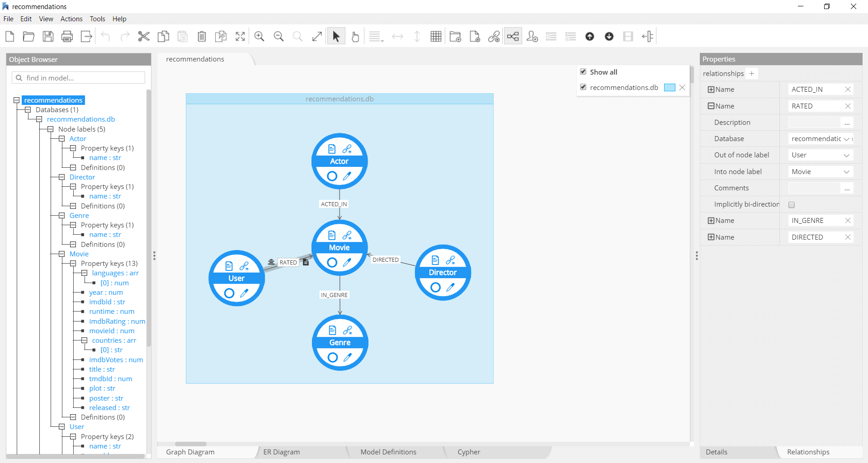Click the highlighted graph tree toolbar icon
This screenshot has height=463, width=868.
tap(513, 37)
